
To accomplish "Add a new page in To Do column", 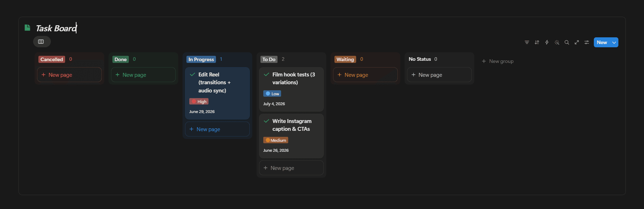I will click(291, 168).
